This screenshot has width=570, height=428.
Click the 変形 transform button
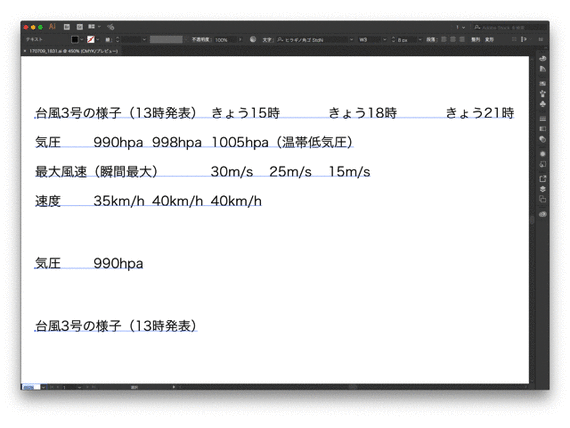click(x=489, y=39)
